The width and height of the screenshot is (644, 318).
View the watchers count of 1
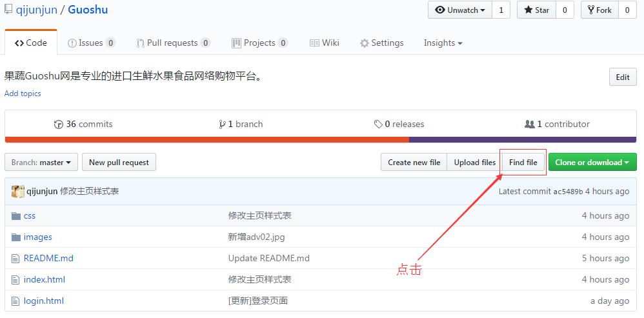click(x=501, y=10)
